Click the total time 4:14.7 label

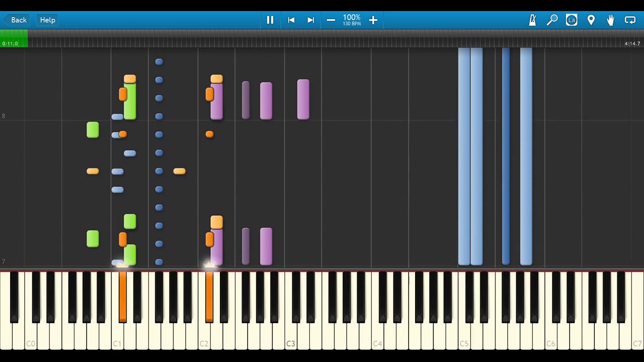pos(632,44)
